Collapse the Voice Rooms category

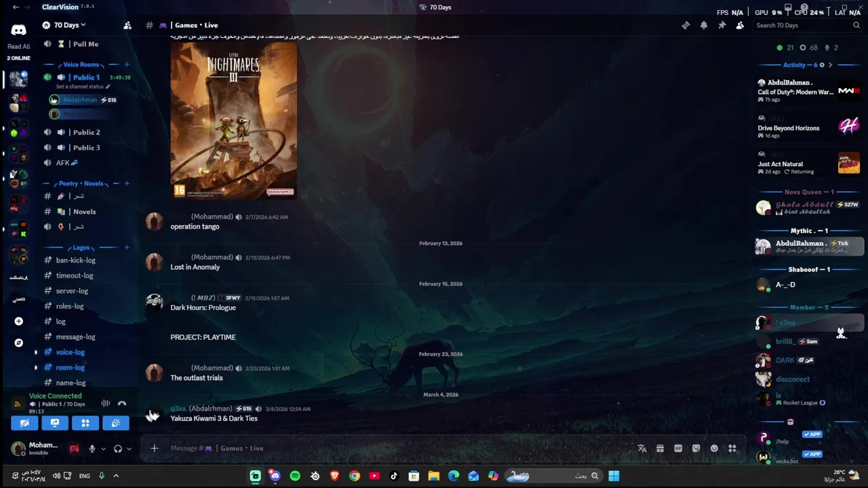pyautogui.click(x=81, y=64)
